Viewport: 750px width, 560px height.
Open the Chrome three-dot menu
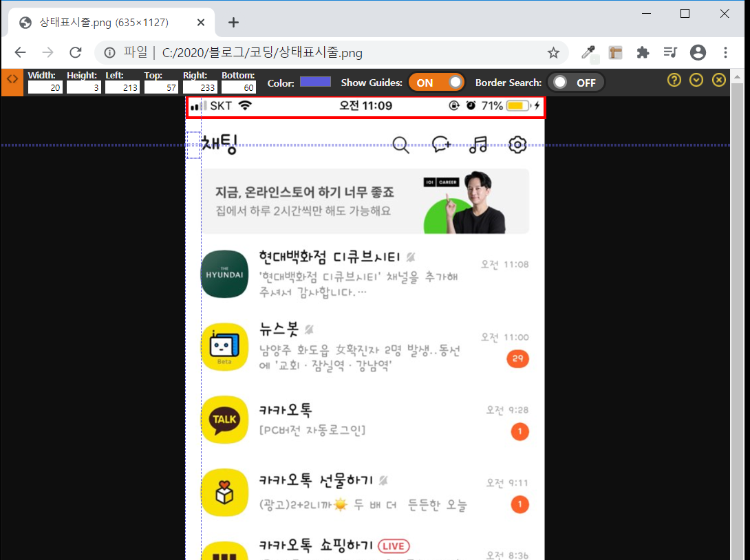point(726,52)
